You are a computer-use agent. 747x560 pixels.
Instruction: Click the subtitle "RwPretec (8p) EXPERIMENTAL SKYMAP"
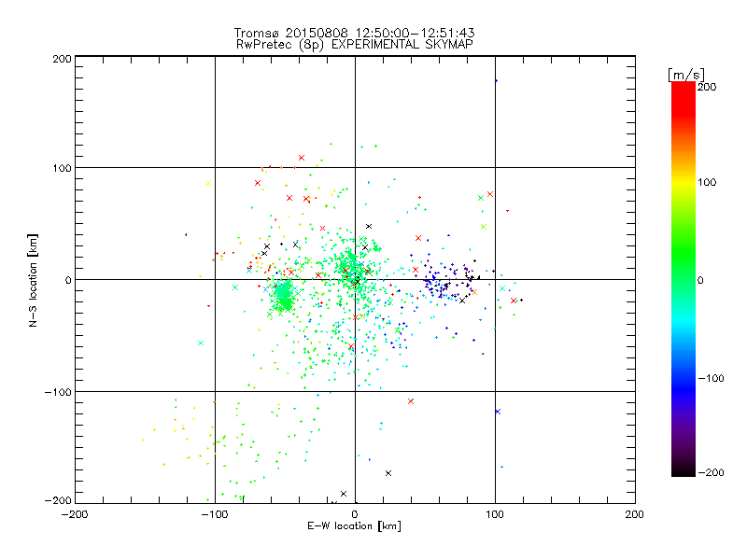point(355,45)
